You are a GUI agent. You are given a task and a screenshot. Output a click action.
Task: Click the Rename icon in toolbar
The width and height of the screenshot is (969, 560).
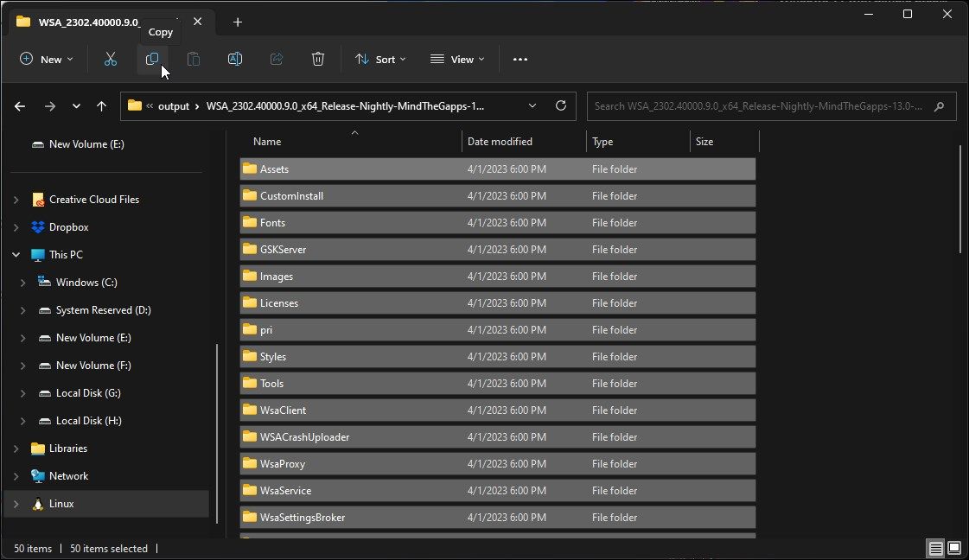point(235,60)
